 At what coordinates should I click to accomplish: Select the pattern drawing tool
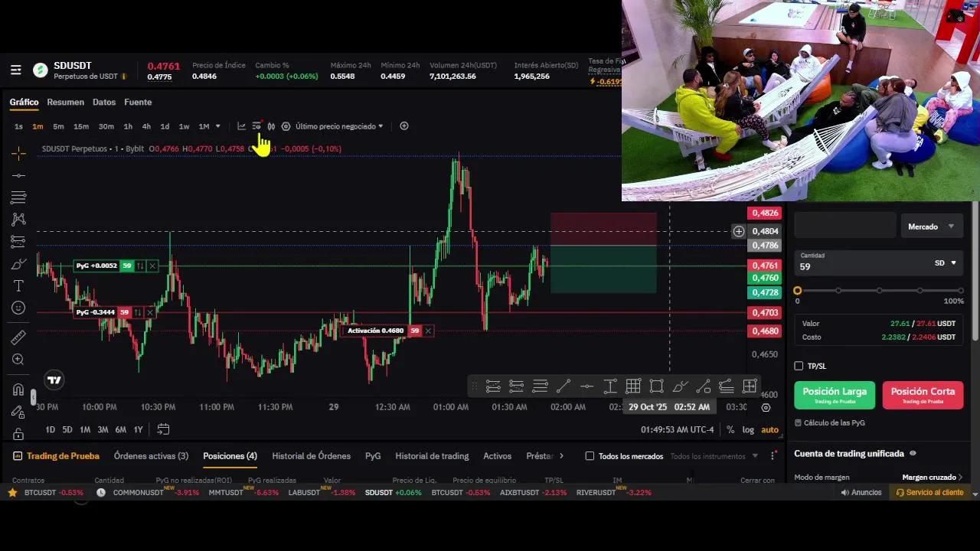coord(19,220)
